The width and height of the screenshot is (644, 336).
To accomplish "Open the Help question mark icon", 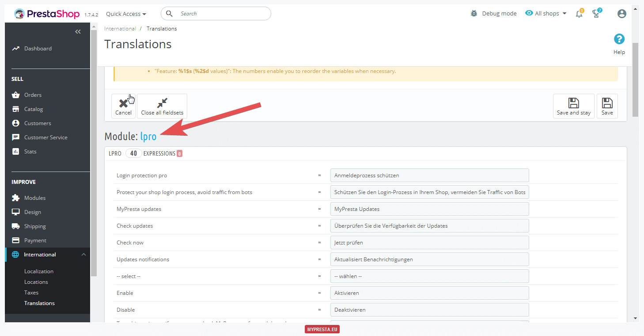I will pyautogui.click(x=619, y=39).
